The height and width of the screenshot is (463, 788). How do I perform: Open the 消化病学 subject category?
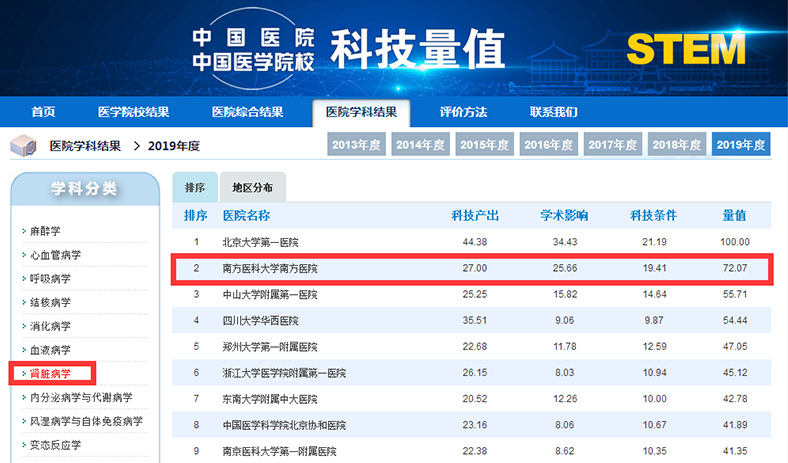pyautogui.click(x=50, y=326)
